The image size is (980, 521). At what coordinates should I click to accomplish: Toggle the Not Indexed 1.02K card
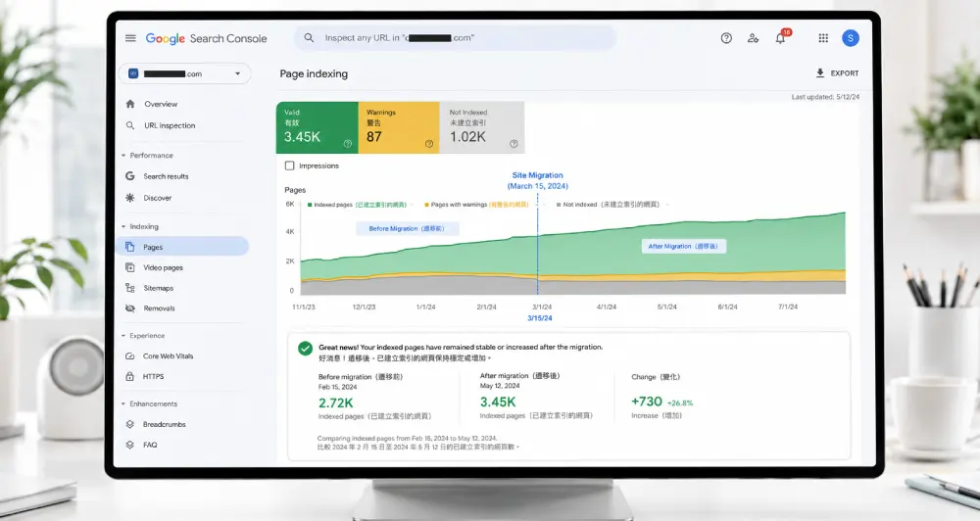coord(482,127)
